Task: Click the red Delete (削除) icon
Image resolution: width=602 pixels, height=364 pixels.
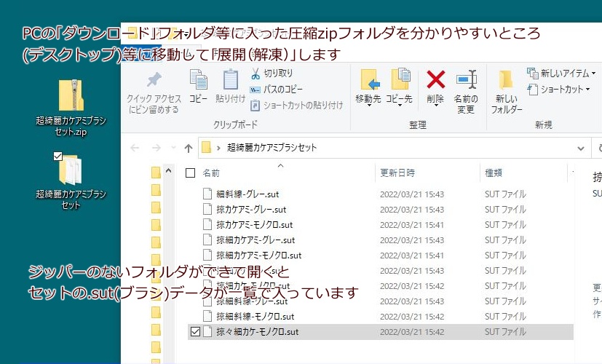Action: (x=436, y=80)
